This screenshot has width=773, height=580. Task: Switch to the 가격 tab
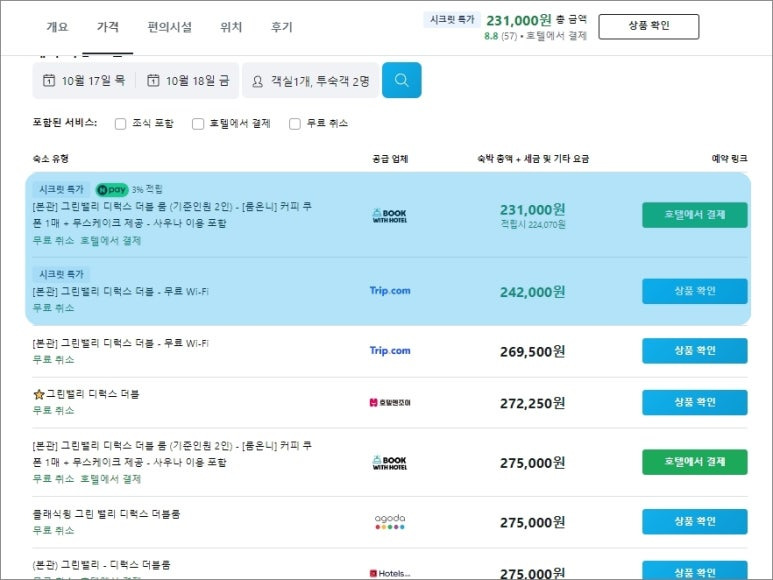pyautogui.click(x=107, y=27)
